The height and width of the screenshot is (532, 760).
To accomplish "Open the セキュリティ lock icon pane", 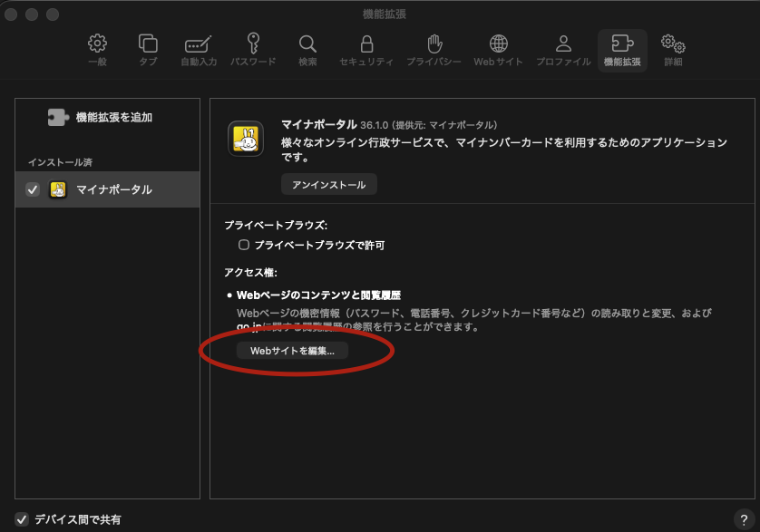I will tap(366, 51).
